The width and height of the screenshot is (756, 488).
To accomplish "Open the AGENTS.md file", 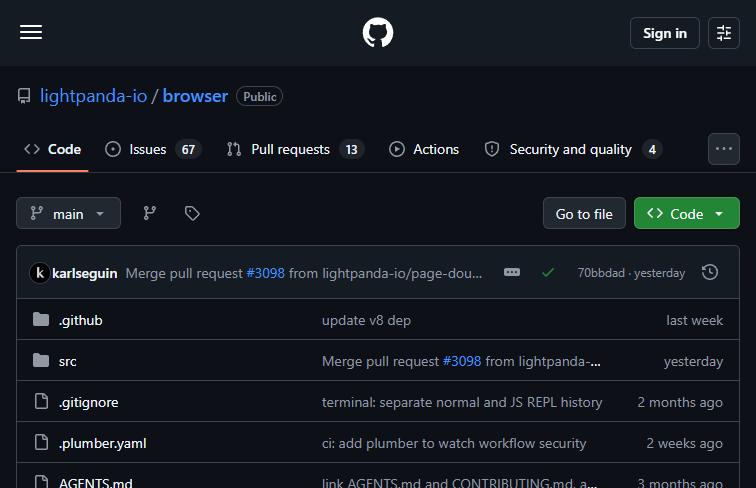I will [95, 483].
